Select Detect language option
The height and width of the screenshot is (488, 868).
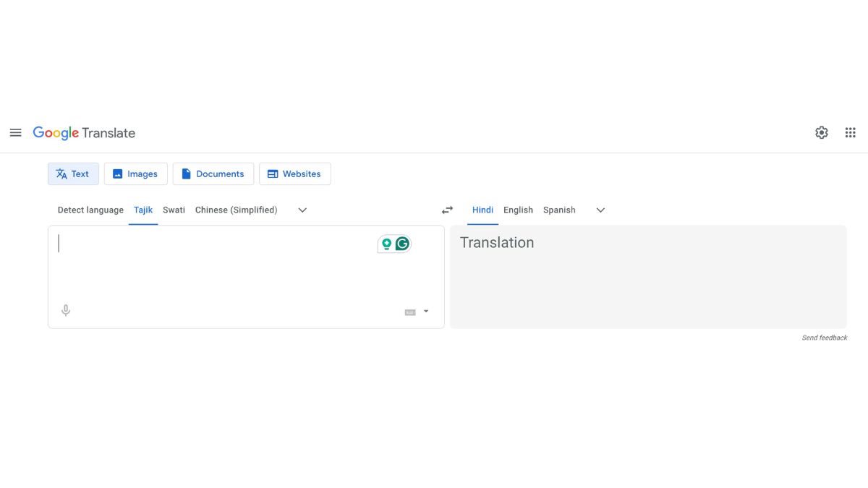coord(90,210)
